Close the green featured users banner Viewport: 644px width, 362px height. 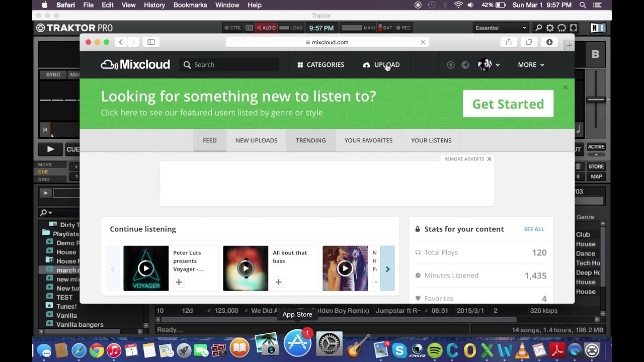[566, 87]
